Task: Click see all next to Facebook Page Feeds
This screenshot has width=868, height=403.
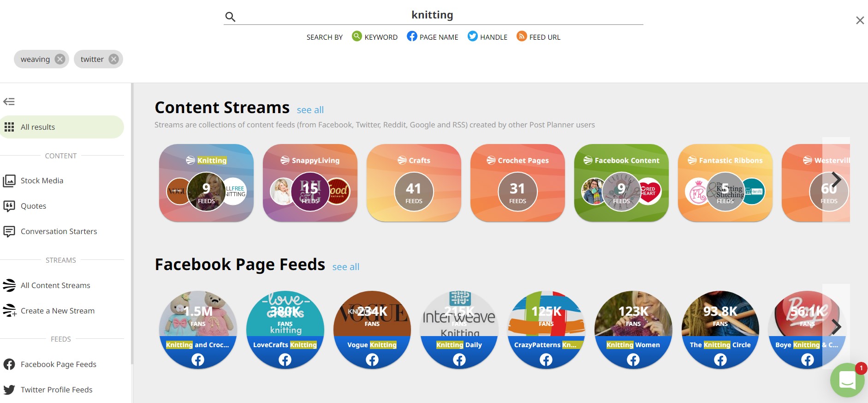Action: (x=346, y=267)
